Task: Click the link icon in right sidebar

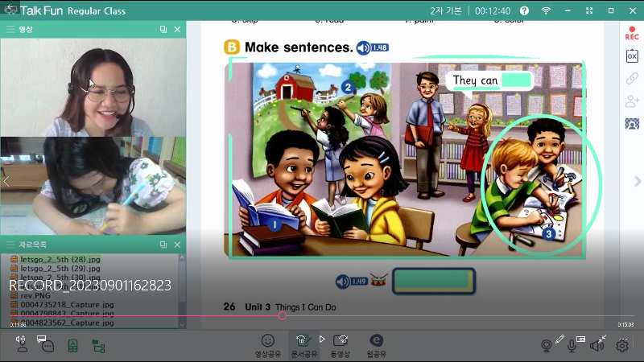Action: tap(632, 79)
